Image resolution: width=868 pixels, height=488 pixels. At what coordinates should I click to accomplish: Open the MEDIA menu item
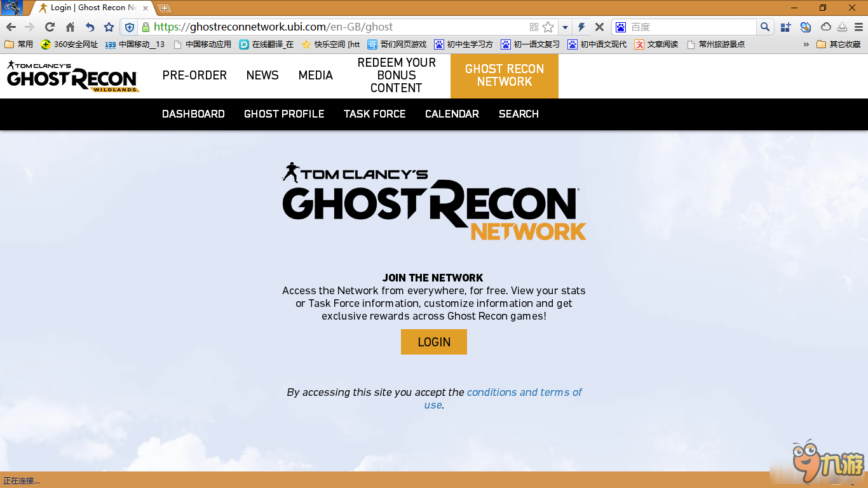(316, 76)
